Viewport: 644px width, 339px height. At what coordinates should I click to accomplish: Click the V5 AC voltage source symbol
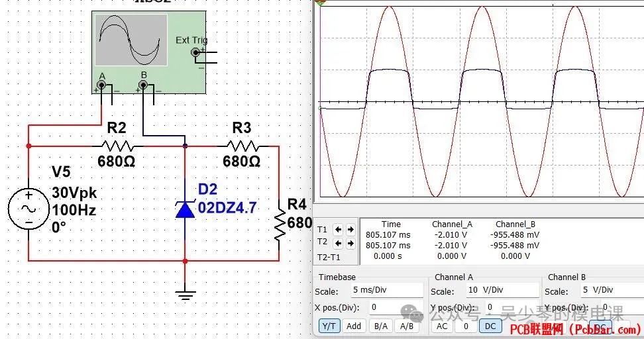click(28, 209)
